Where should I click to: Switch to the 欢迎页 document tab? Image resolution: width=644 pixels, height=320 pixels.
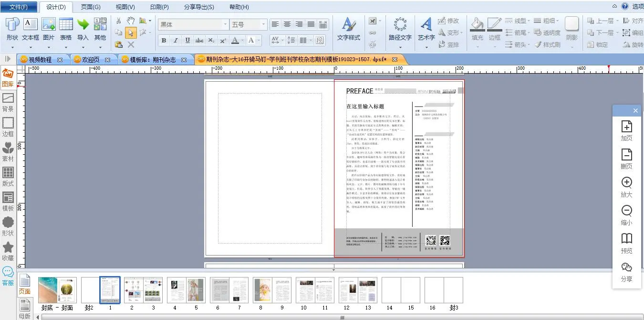pyautogui.click(x=90, y=60)
